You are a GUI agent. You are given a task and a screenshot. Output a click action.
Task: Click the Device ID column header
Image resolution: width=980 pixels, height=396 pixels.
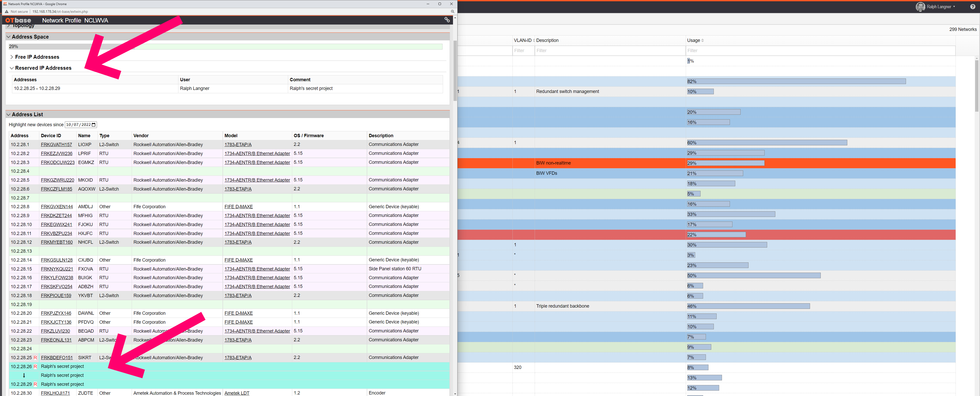(51, 136)
